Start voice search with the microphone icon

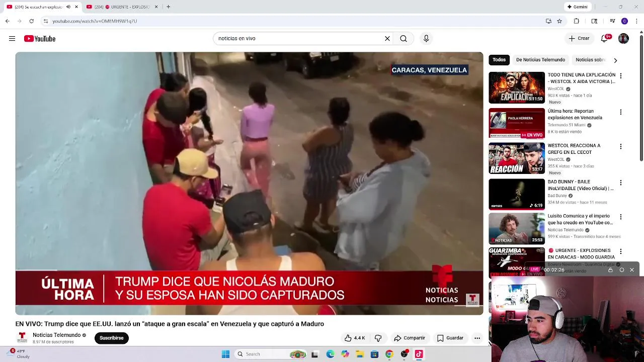click(426, 38)
